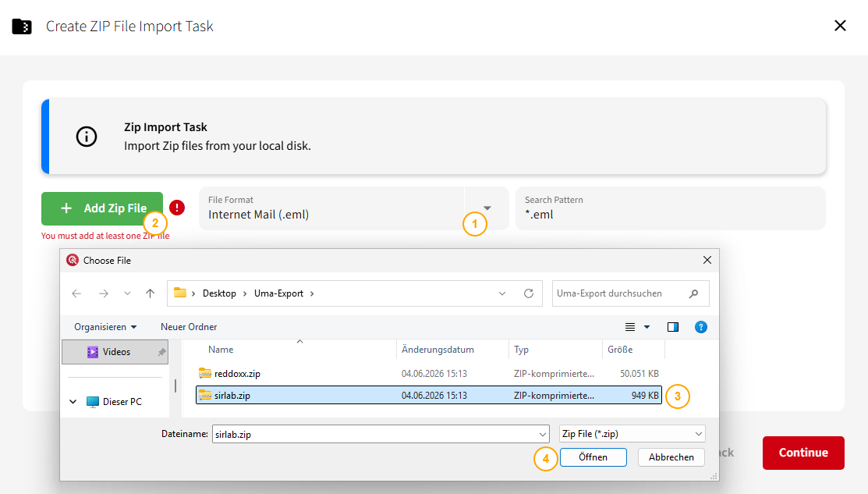The height and width of the screenshot is (494, 868).
Task: Click the Abbrechen button
Action: (x=671, y=457)
